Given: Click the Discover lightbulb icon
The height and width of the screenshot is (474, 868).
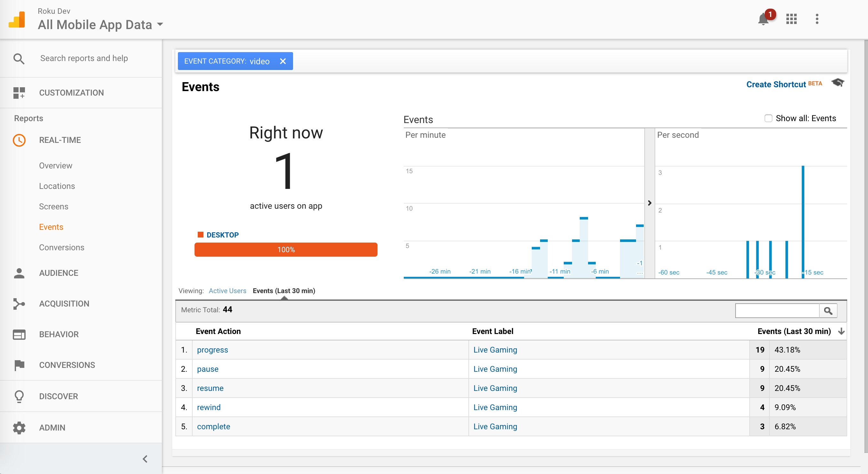Looking at the screenshot, I should [19, 396].
